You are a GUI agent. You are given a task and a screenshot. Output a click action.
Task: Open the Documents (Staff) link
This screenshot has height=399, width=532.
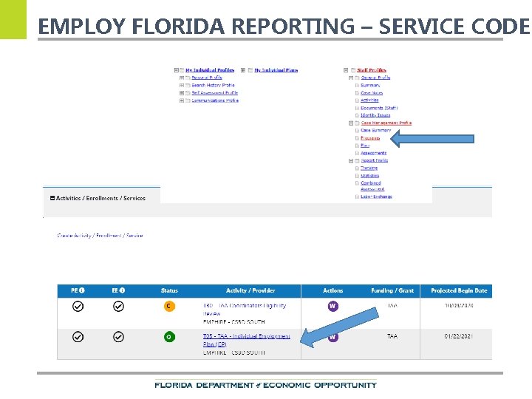point(379,108)
